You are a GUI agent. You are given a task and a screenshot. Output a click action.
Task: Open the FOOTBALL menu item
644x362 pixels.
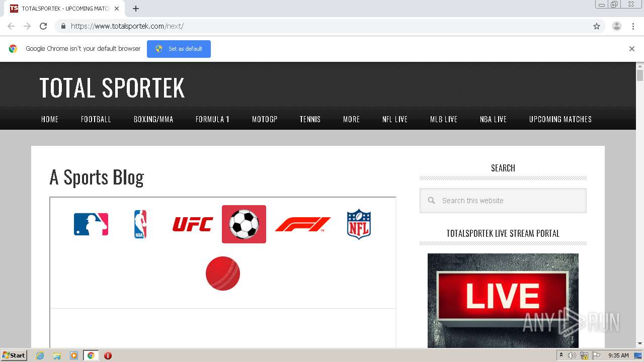[96, 119]
